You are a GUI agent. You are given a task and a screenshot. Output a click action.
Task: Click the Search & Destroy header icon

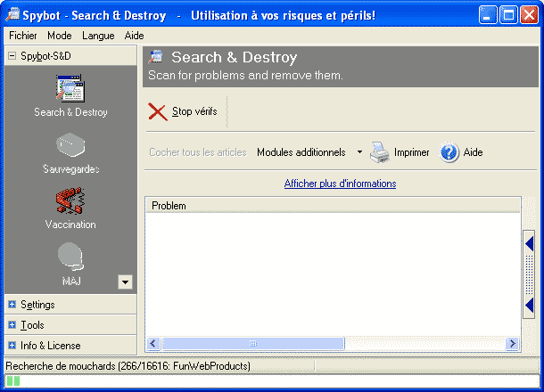[156, 57]
